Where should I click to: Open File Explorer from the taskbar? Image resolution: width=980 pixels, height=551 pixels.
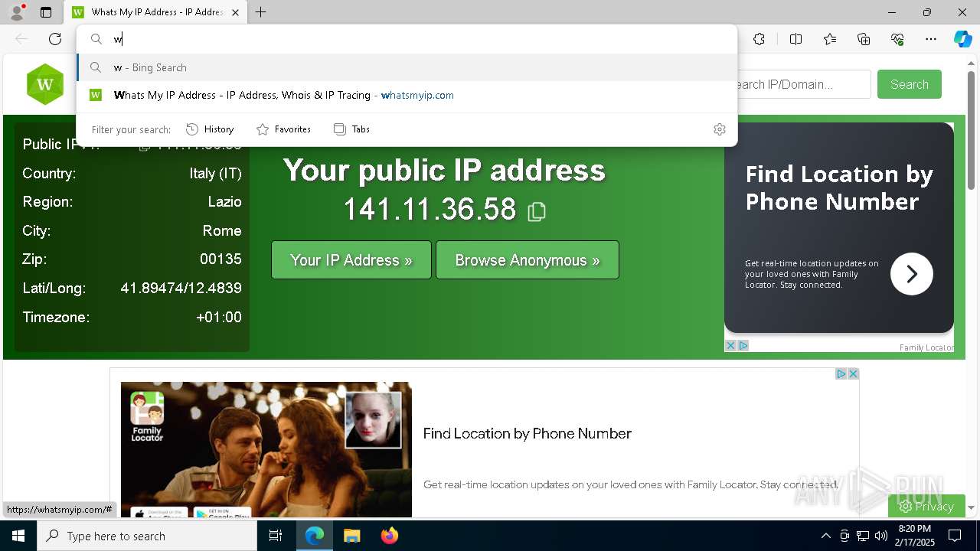(351, 536)
